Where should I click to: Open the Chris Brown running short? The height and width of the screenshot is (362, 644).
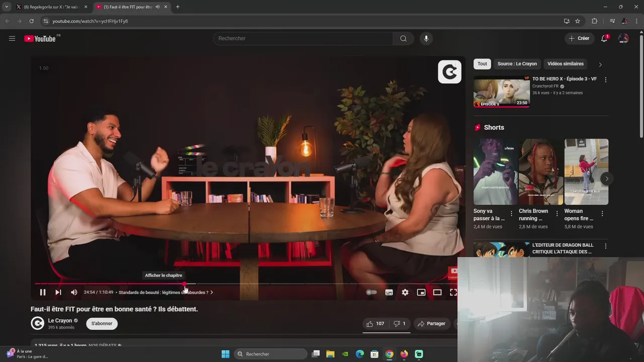tap(541, 171)
